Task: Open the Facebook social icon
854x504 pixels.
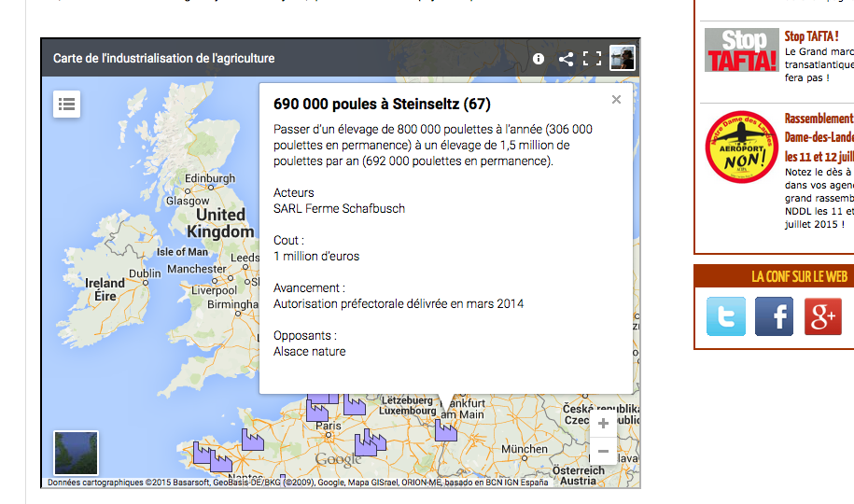Action: [x=774, y=316]
